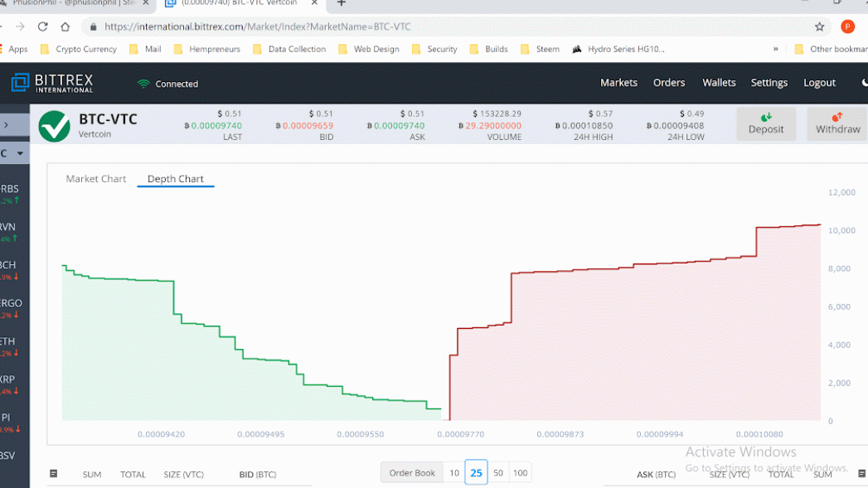868x488 pixels.
Task: Open a new browser tab
Action: click(x=342, y=3)
